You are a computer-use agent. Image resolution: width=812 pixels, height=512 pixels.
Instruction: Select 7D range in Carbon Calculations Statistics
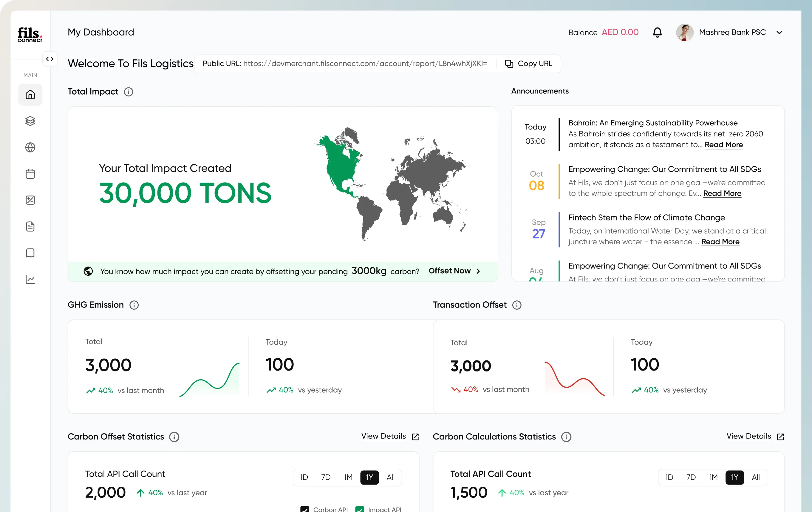coord(691,477)
